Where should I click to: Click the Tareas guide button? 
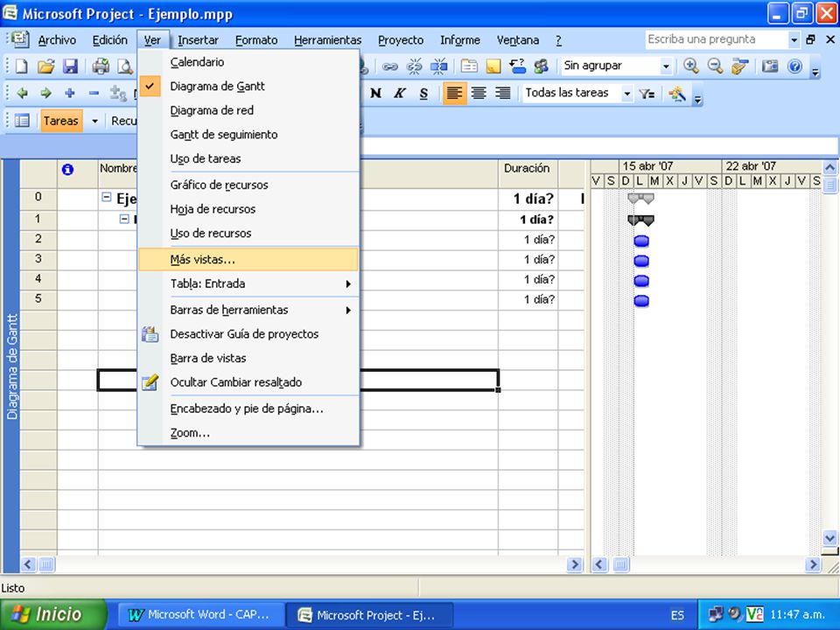60,121
